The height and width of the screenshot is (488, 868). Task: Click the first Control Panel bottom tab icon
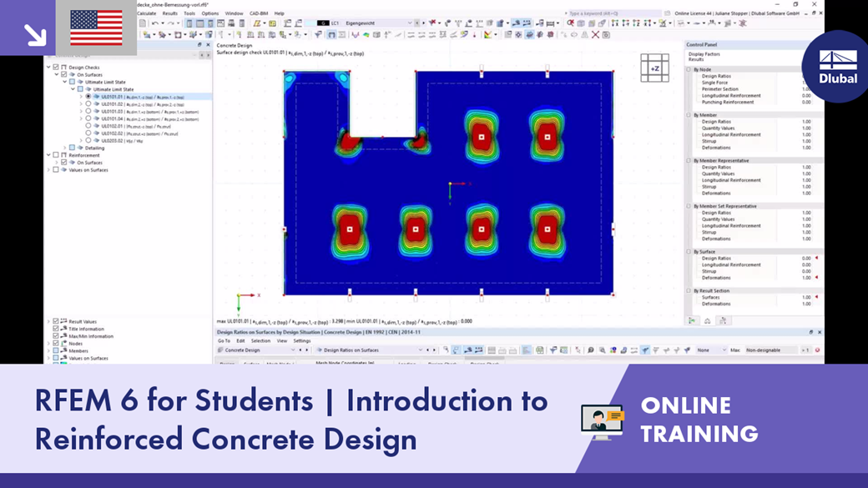(x=692, y=320)
